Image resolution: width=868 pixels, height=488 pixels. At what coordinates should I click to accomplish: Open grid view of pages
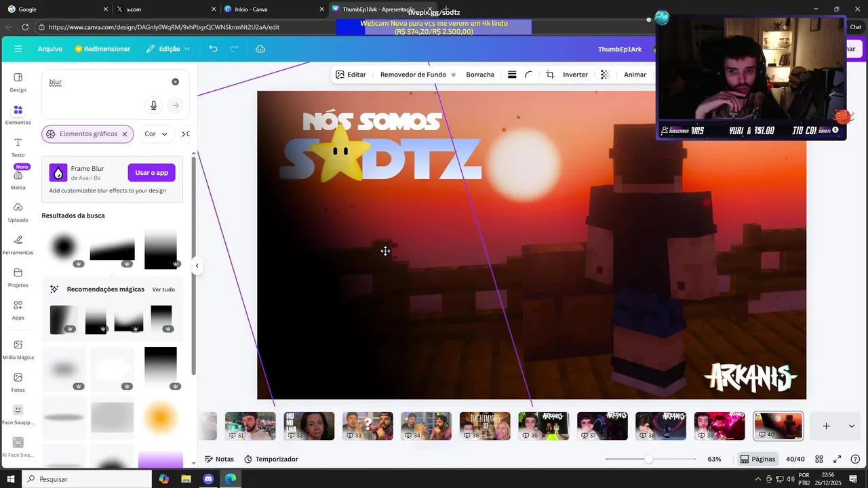click(x=819, y=459)
